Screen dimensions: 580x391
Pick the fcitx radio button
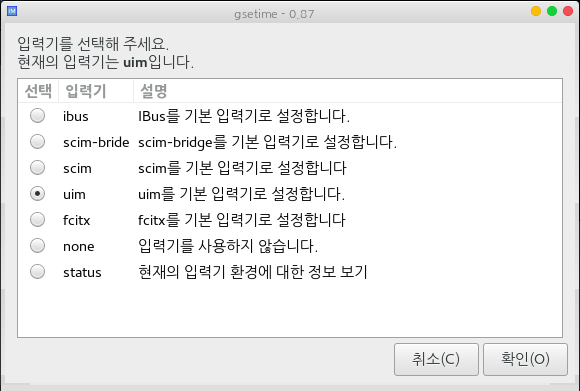click(37, 220)
